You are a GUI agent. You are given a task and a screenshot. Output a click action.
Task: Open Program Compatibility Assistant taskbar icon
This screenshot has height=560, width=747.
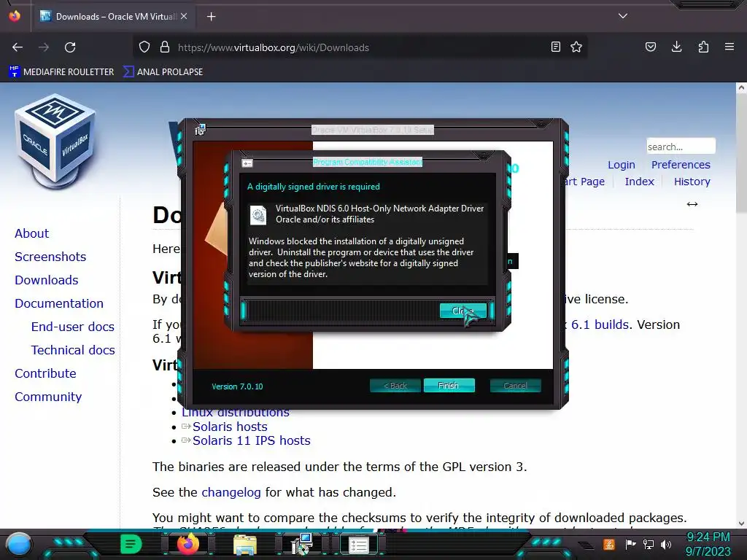tap(358, 545)
